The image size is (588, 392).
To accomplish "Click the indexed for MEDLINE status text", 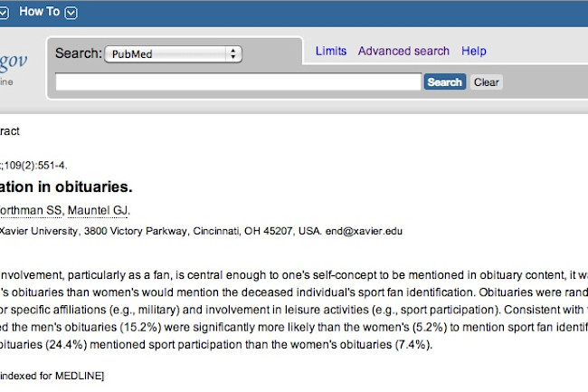I will tap(52, 376).
